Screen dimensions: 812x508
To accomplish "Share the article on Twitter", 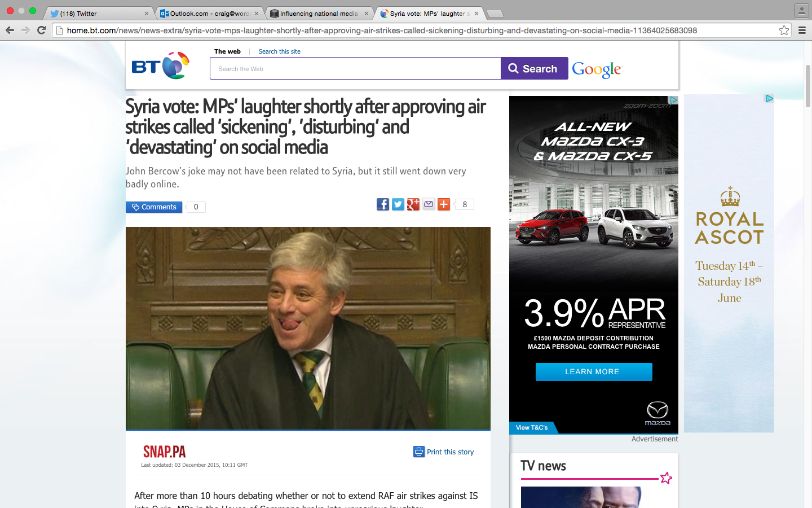I will (398, 204).
